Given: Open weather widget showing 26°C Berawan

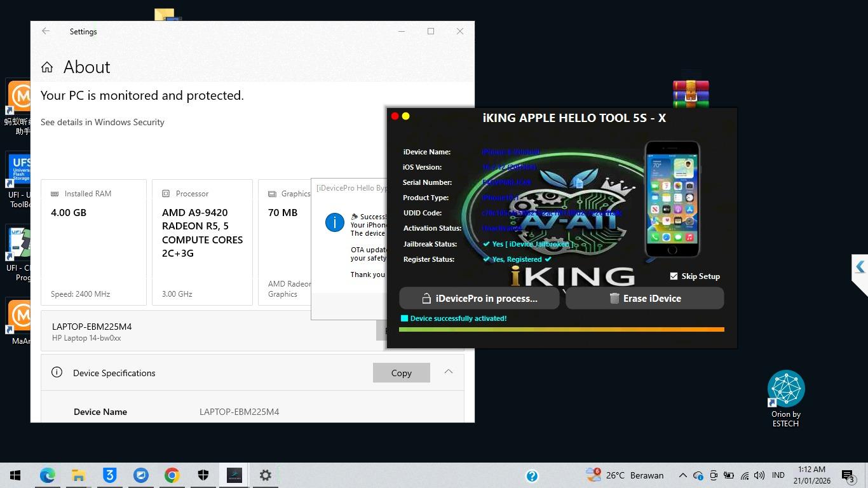Looking at the screenshot, I should tap(625, 475).
